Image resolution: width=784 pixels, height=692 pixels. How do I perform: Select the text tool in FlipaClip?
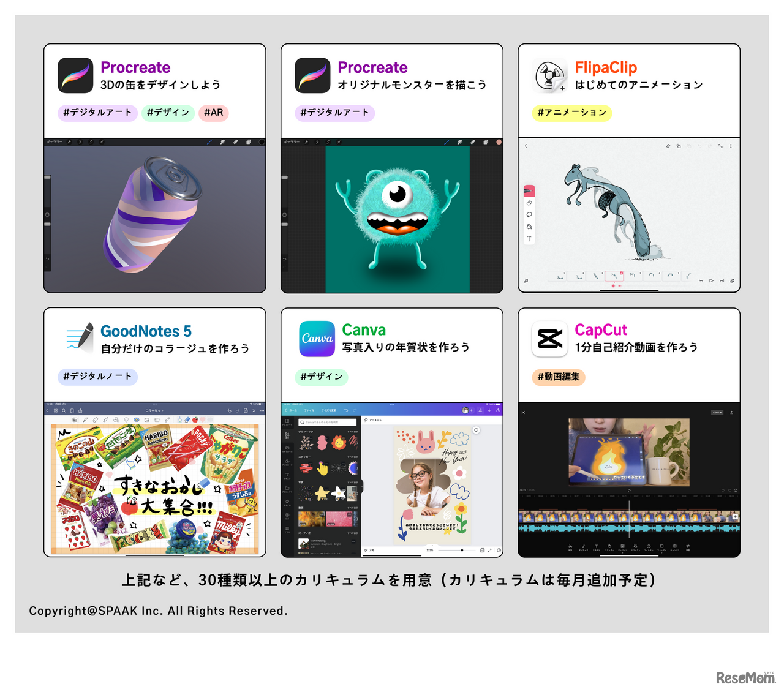tap(529, 239)
